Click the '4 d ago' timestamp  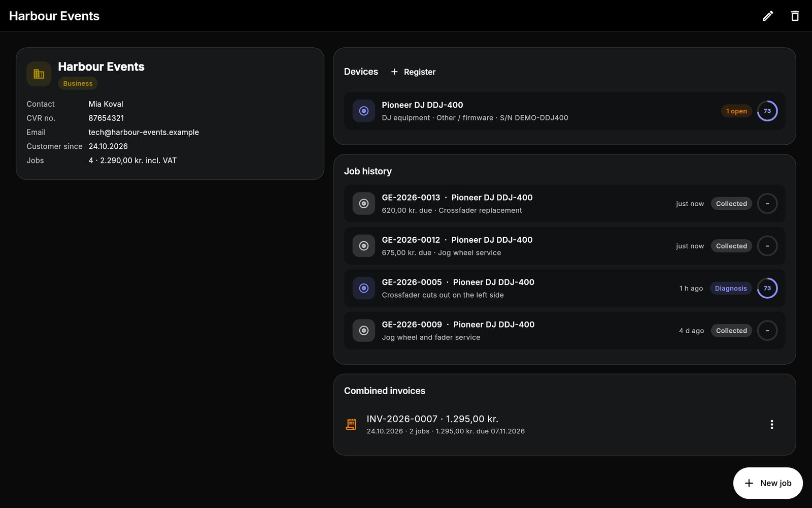tap(691, 331)
